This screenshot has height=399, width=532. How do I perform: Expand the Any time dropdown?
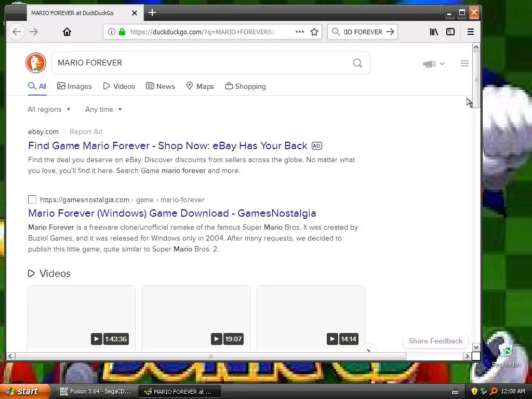coord(103,109)
